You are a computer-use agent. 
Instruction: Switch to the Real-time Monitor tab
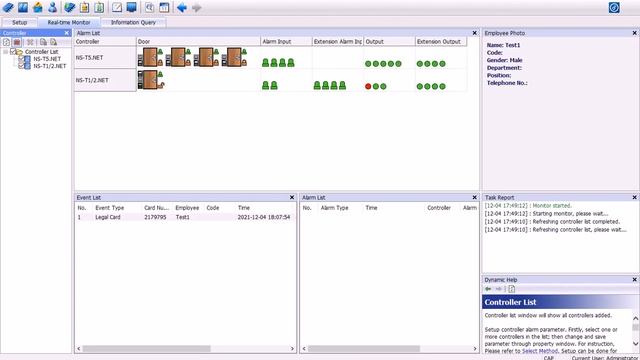click(x=69, y=22)
